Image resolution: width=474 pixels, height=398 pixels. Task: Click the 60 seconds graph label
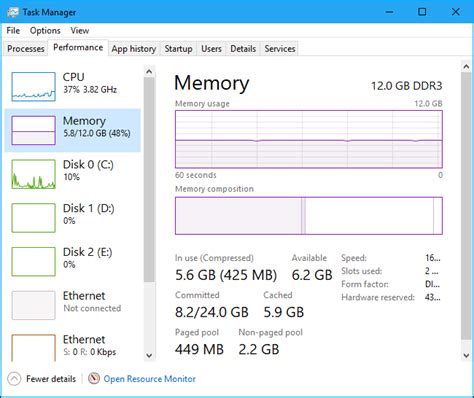pos(196,175)
